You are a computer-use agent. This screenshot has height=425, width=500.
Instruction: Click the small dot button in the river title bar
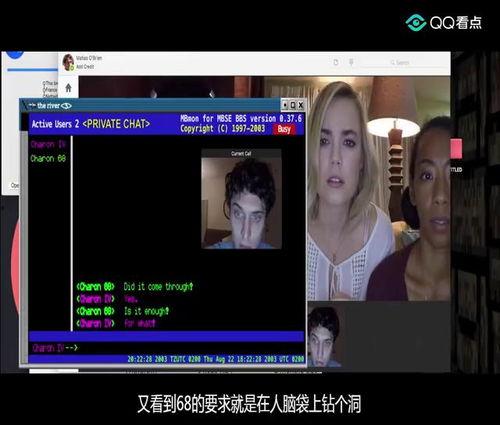pyautogui.click(x=285, y=105)
